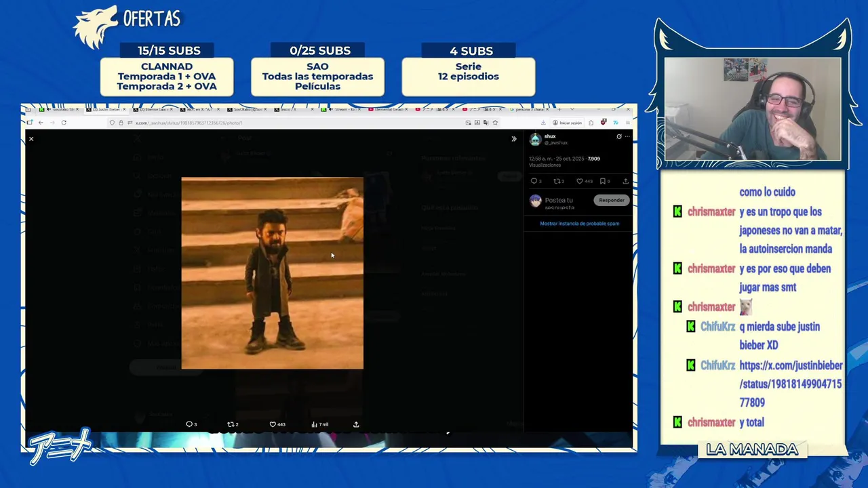Open the justinbieber status link in chat
Viewport: 868px width, 488px height.
tap(791, 384)
